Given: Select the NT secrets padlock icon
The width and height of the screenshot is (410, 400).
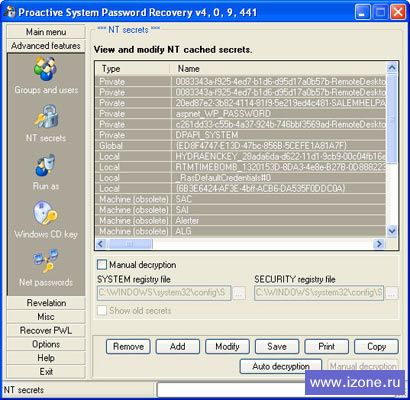Looking at the screenshot, I should [46, 117].
